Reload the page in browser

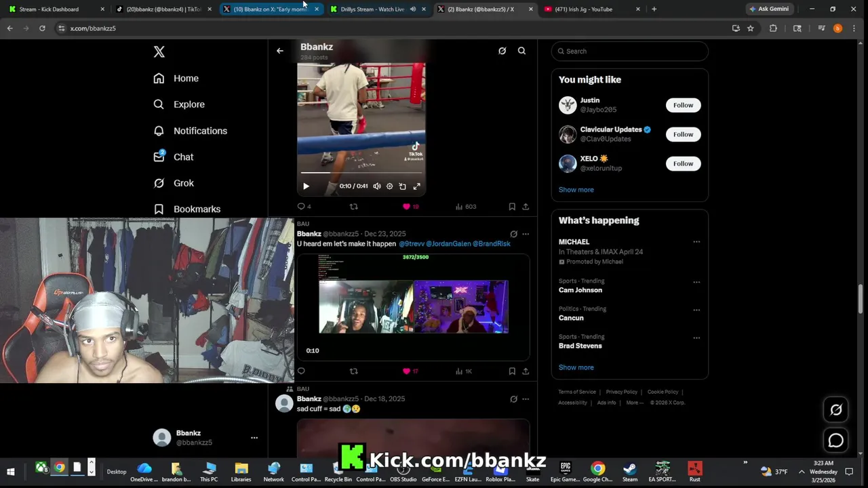pos(42,28)
